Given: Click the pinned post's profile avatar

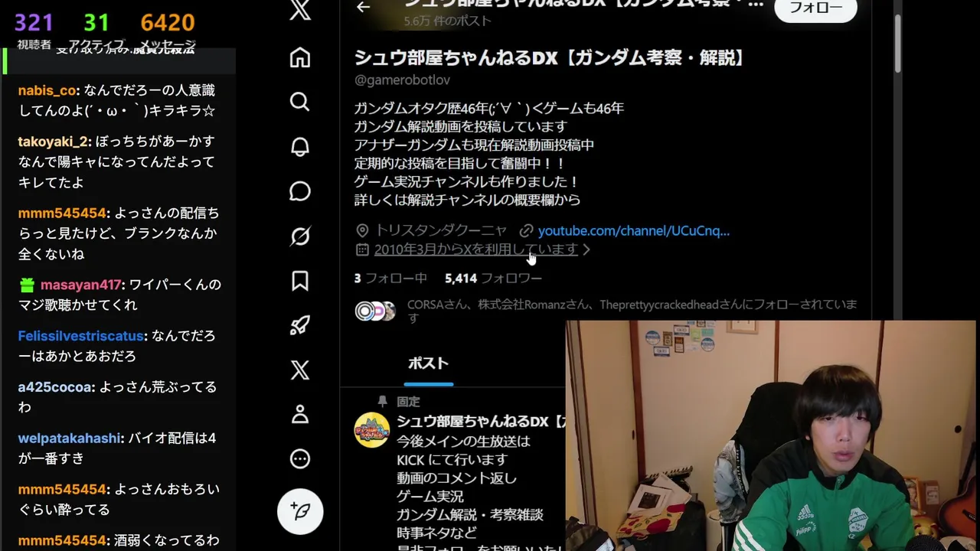Looking at the screenshot, I should coord(372,430).
